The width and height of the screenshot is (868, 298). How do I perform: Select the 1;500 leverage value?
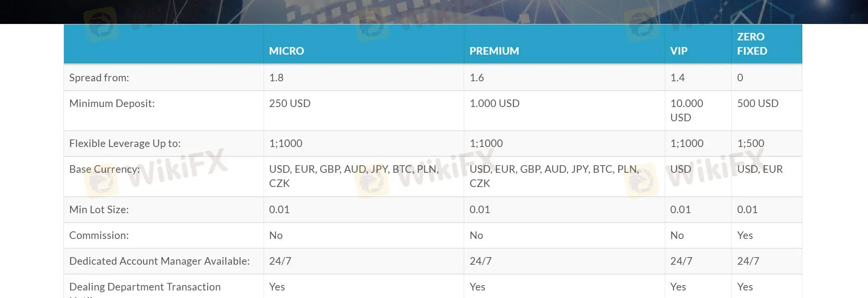(750, 143)
